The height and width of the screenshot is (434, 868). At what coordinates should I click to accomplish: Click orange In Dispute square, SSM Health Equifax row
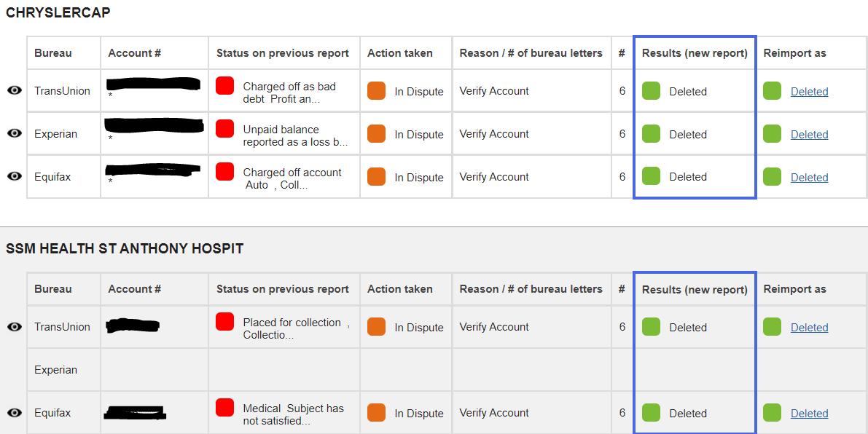click(x=376, y=413)
